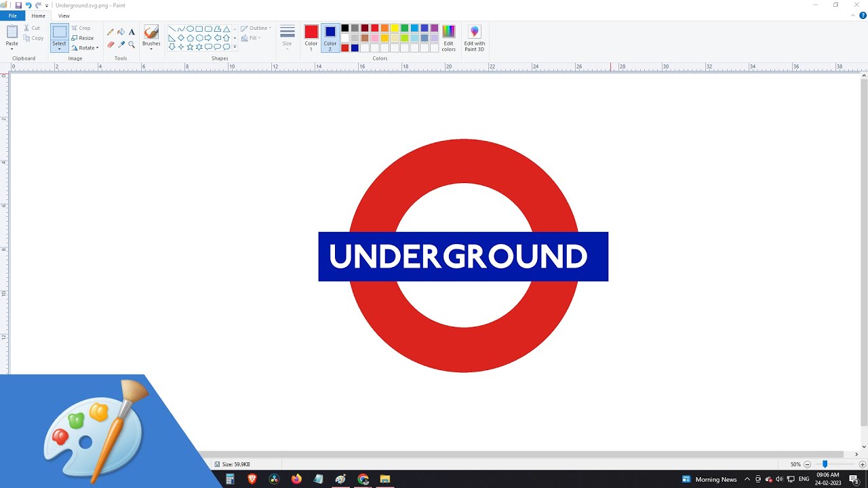Click the zoom out minus button

click(x=807, y=464)
